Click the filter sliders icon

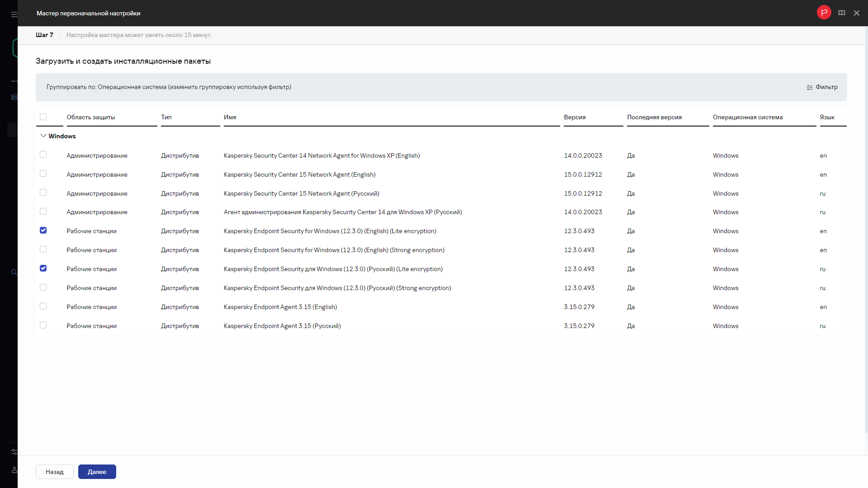tap(809, 87)
